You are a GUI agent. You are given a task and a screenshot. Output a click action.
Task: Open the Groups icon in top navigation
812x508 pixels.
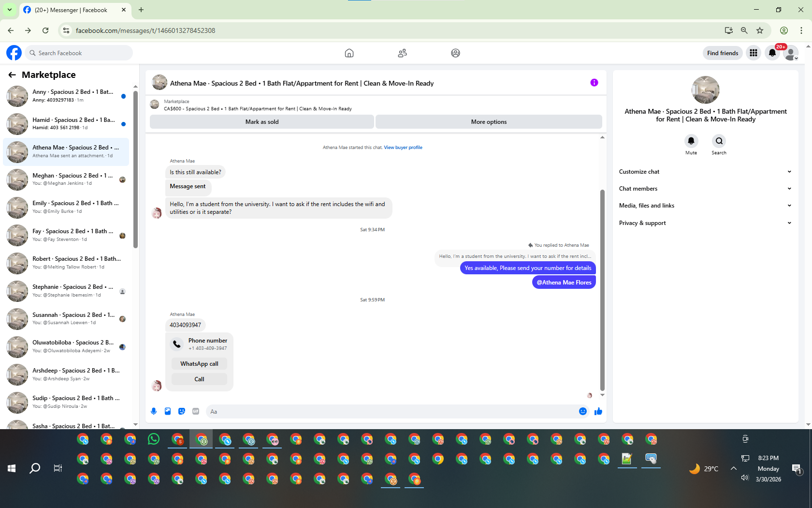(455, 53)
